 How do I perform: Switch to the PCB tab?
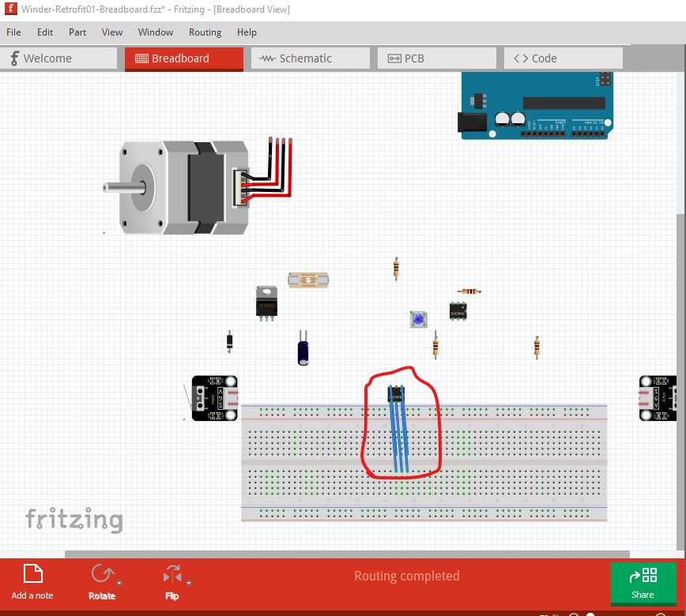(x=436, y=58)
